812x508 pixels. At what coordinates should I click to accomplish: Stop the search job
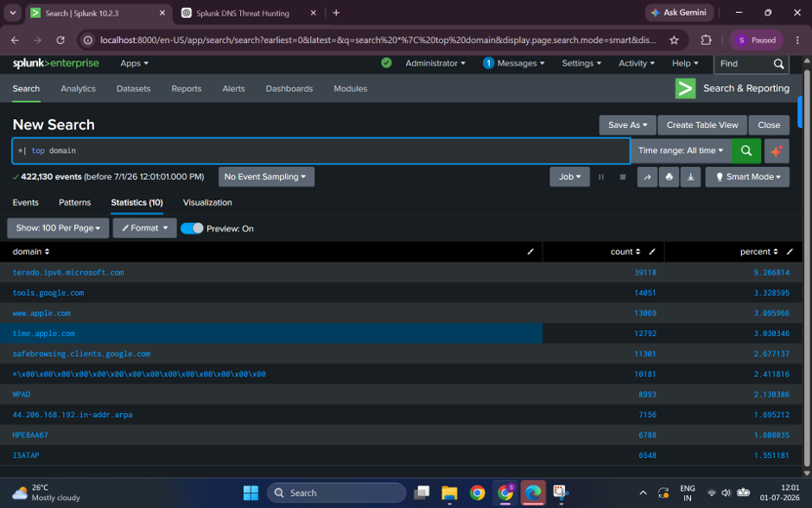click(x=623, y=177)
